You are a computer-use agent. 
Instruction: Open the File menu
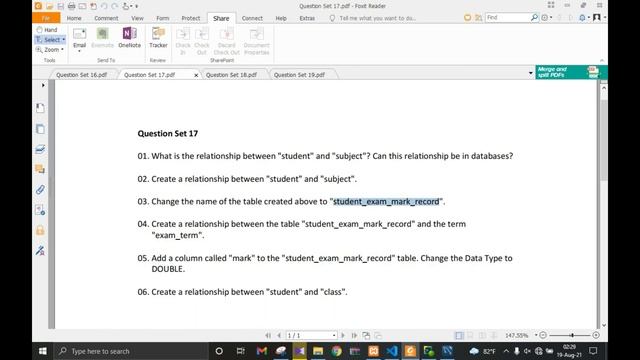(x=46, y=18)
